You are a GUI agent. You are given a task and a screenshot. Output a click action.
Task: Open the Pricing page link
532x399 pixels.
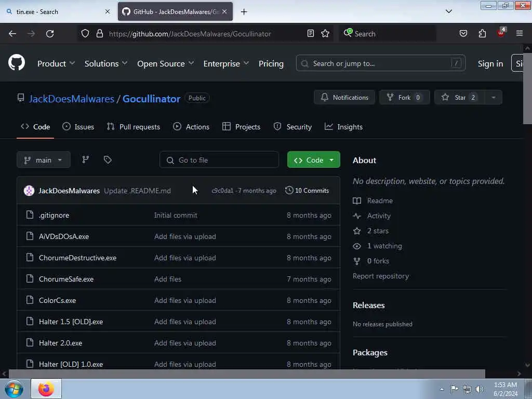coord(271,63)
